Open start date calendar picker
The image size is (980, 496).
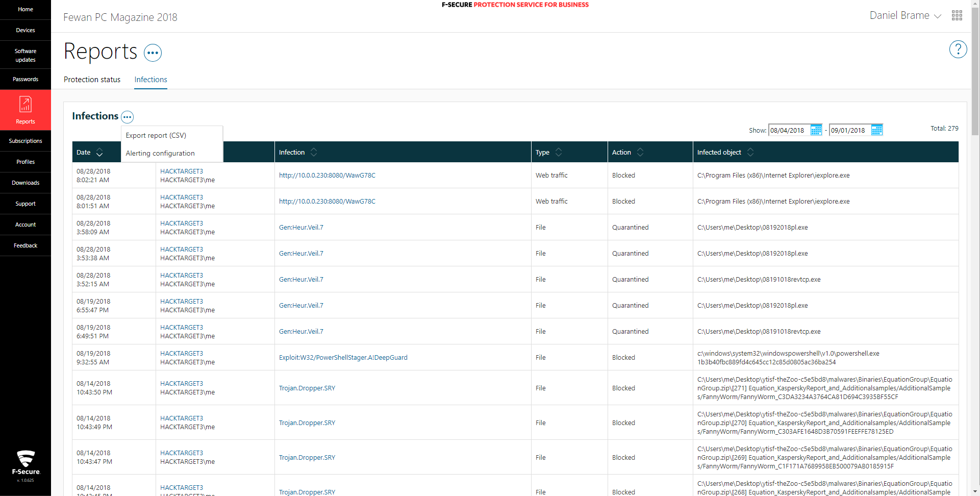tap(816, 130)
